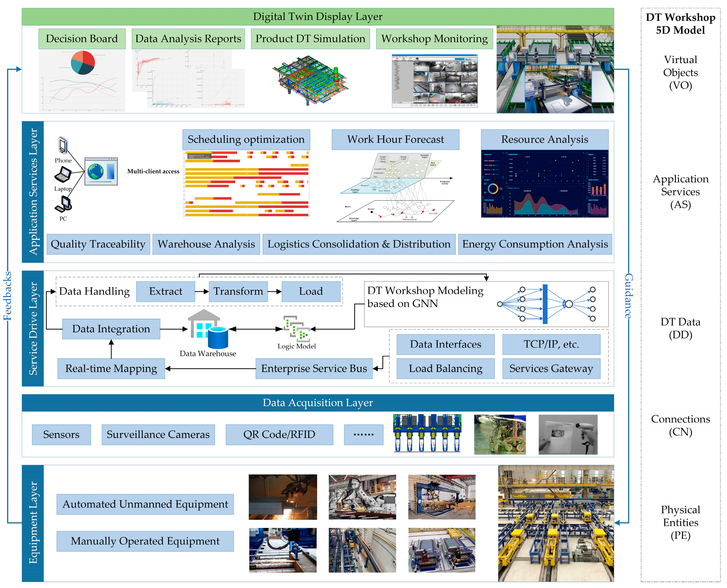
Task: Click the Extract step box
Action: point(165,291)
